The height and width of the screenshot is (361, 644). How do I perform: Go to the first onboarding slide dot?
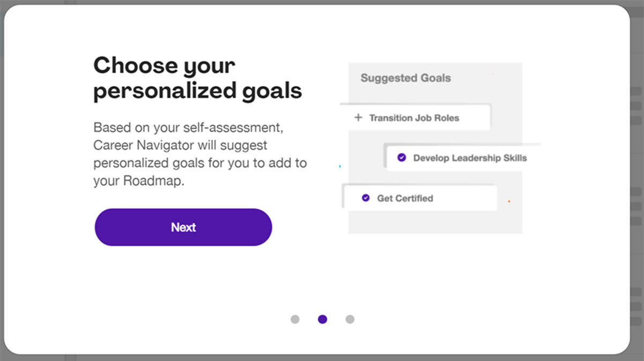(295, 319)
